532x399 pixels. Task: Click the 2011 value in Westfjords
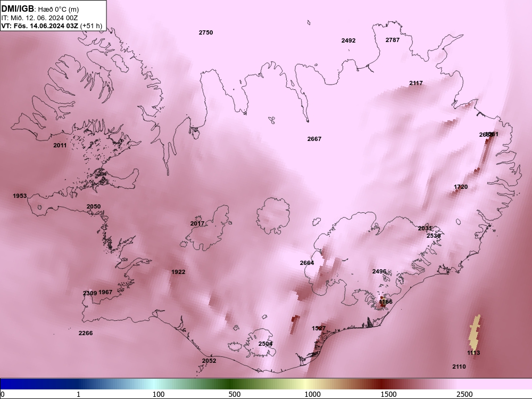click(x=60, y=145)
